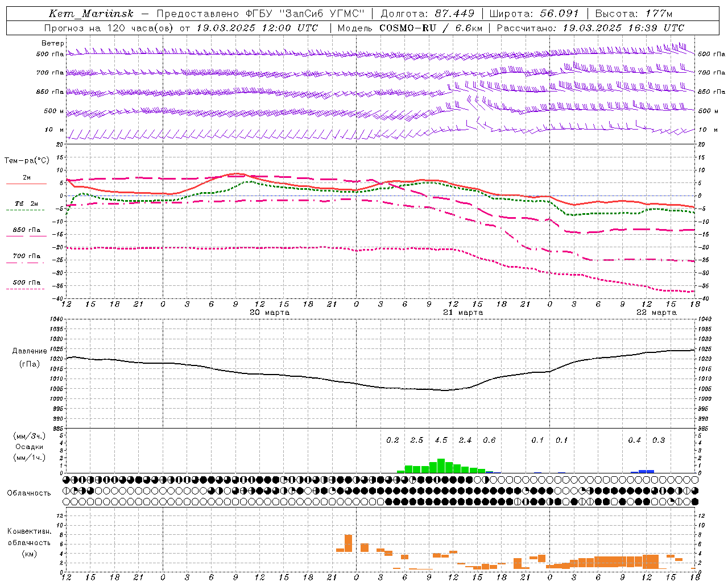The image size is (728, 582).
Task: Click the "(мм/3ч.)" precipitation unit label
Action: (30, 436)
